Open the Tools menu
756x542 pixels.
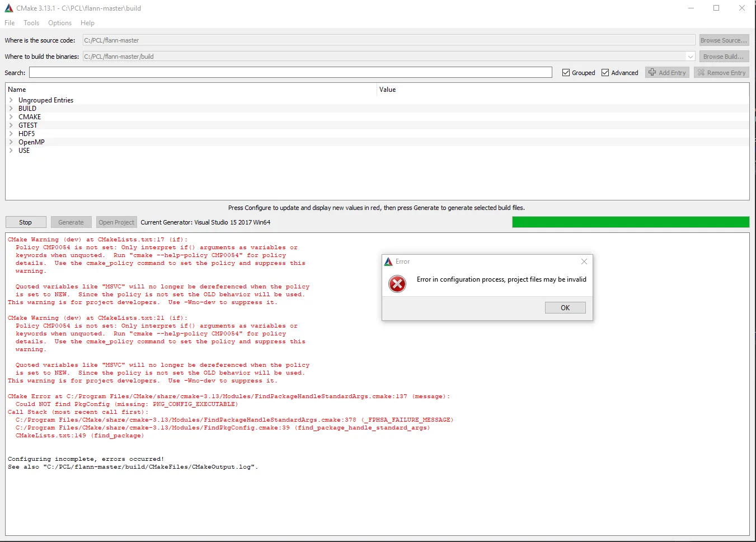31,23
